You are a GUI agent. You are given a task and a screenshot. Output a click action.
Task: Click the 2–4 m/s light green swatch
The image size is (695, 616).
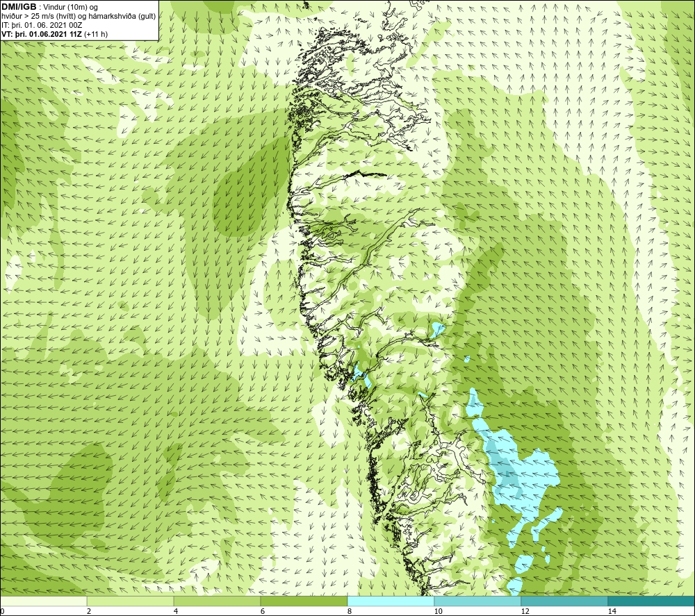(131, 601)
